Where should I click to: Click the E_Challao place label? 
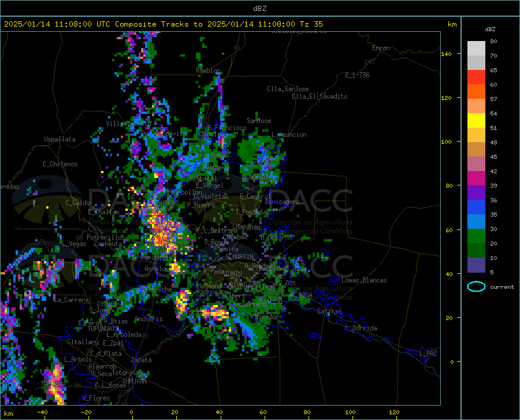(x=103, y=212)
